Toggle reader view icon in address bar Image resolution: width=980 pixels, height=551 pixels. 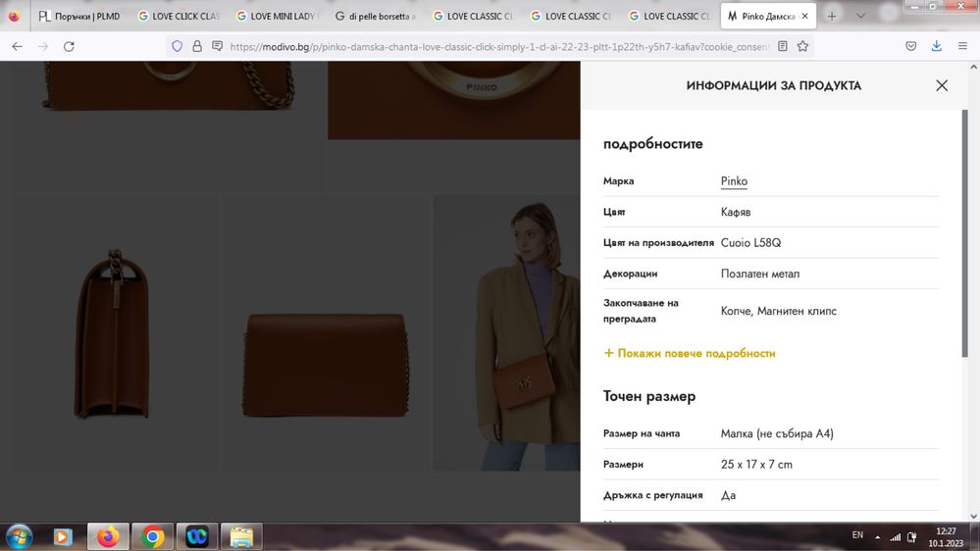[x=783, y=46]
